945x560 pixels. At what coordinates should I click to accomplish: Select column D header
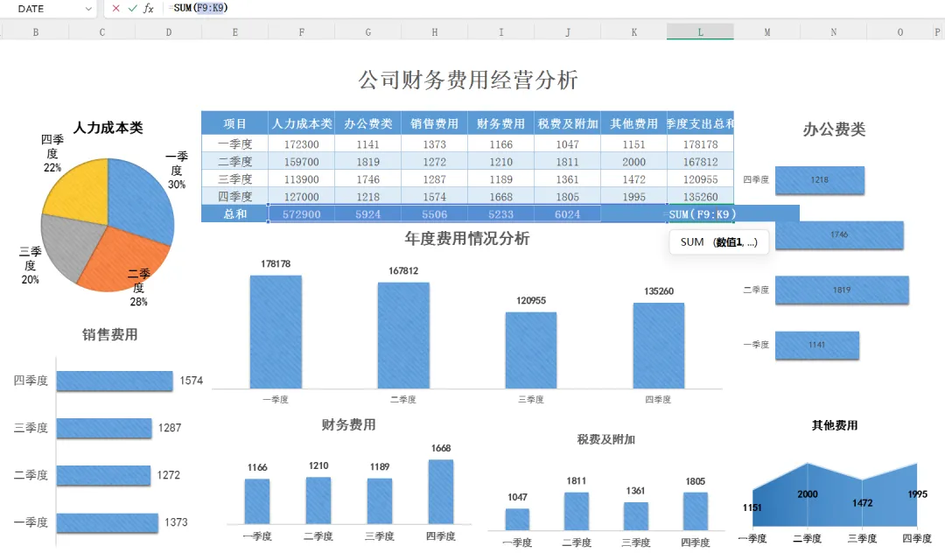[169, 32]
